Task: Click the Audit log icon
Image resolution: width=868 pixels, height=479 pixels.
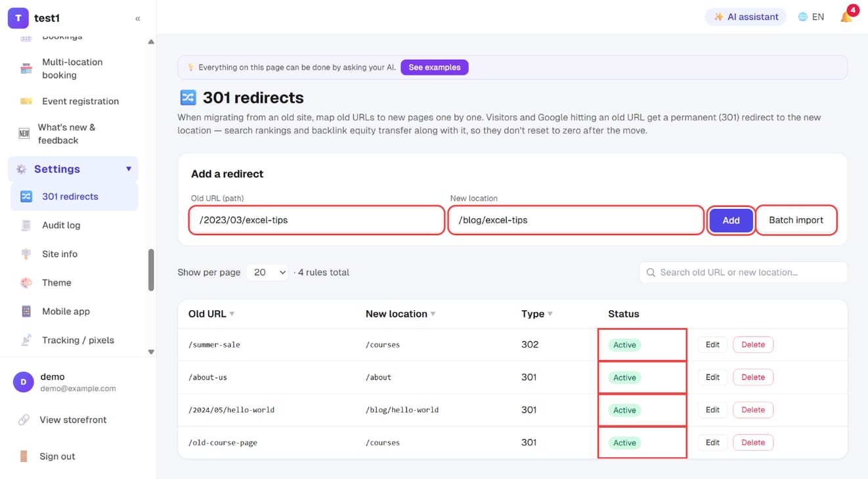Action: point(26,225)
